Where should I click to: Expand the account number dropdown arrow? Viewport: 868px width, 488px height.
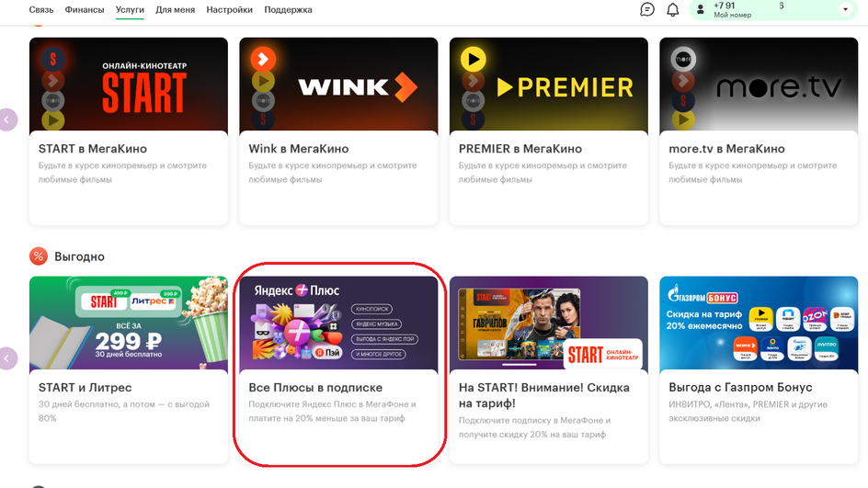845,9
